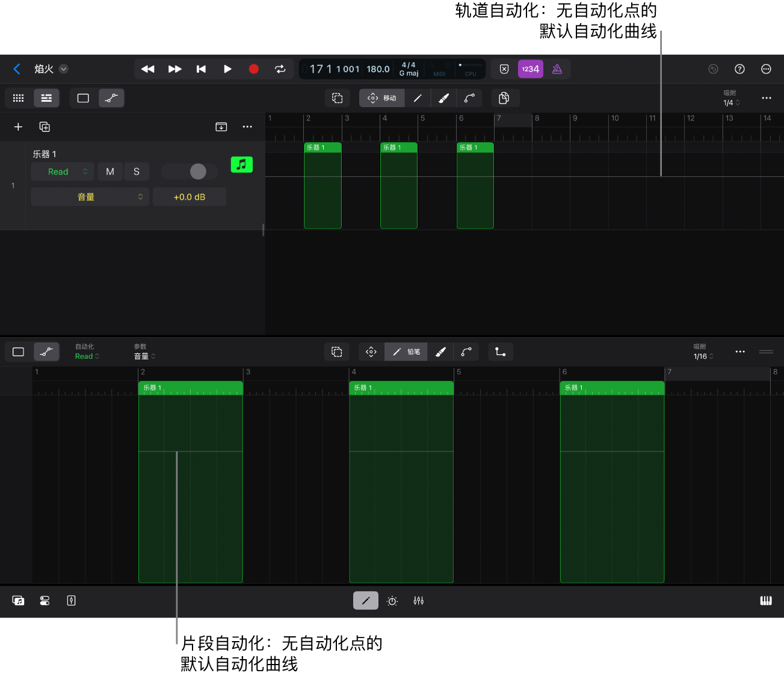Show the piano keyboard icon at bottom right
This screenshot has height=676, width=784.
765,601
